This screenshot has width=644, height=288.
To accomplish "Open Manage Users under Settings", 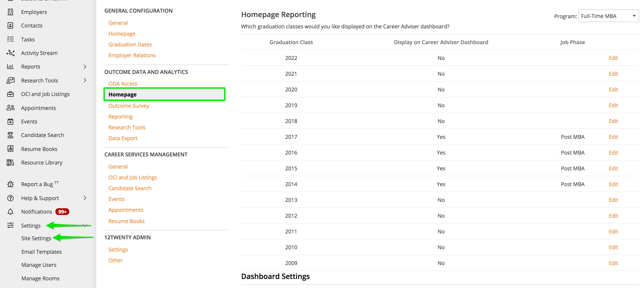I will point(39,265).
